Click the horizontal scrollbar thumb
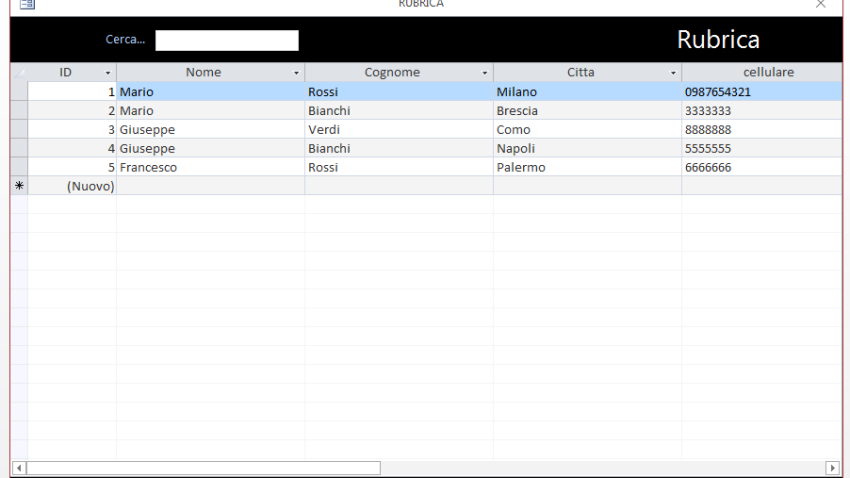 (203, 468)
